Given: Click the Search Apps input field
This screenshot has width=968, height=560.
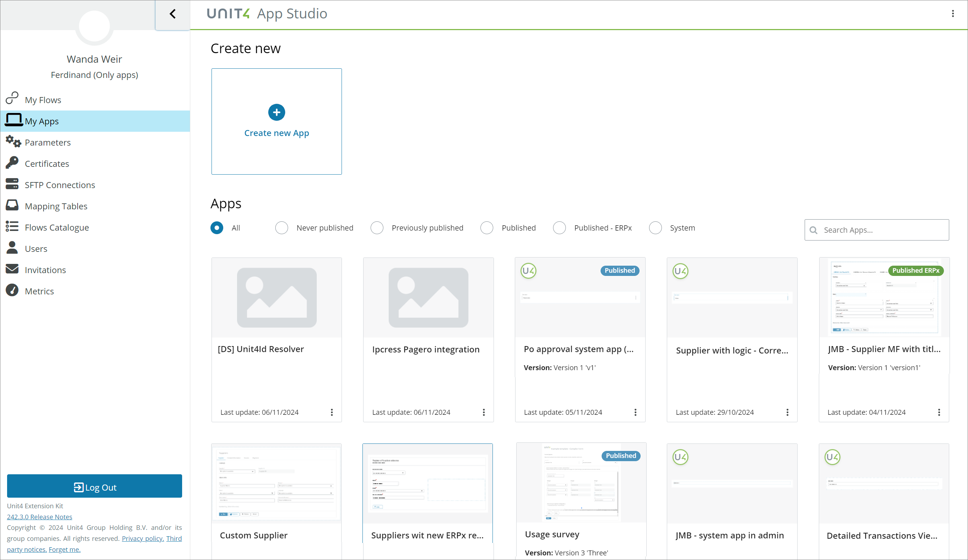Looking at the screenshot, I should tap(877, 230).
